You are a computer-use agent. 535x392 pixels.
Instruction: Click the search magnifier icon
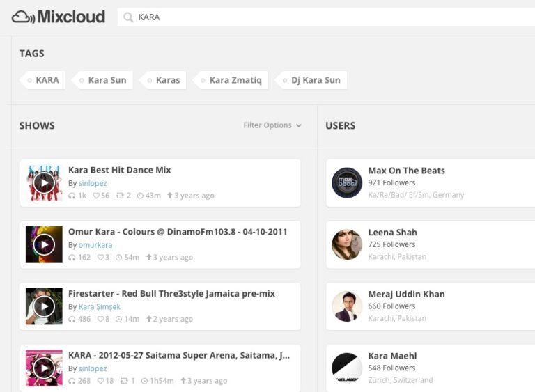pyautogui.click(x=128, y=17)
